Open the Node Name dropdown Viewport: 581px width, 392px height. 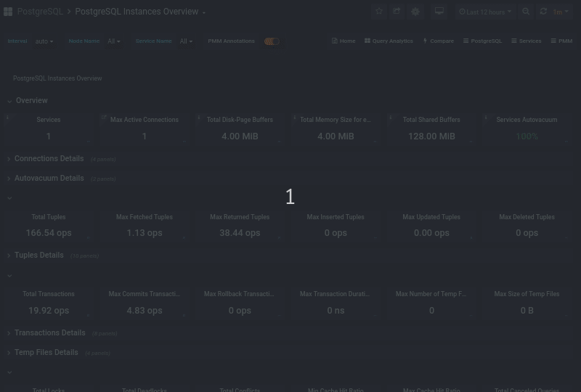113,41
